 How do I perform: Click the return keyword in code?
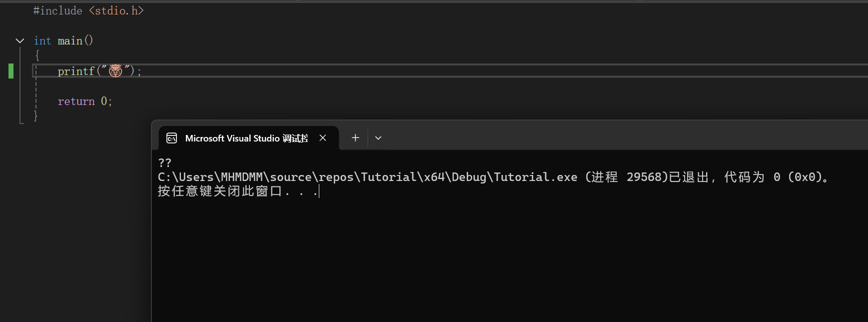point(76,101)
